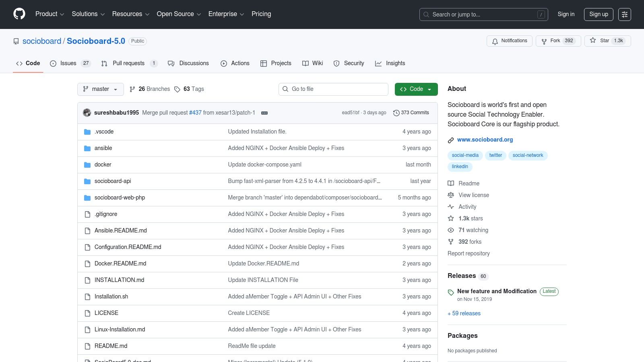Switch to the Discussions tab
Image resolution: width=644 pixels, height=362 pixels.
tap(188, 64)
